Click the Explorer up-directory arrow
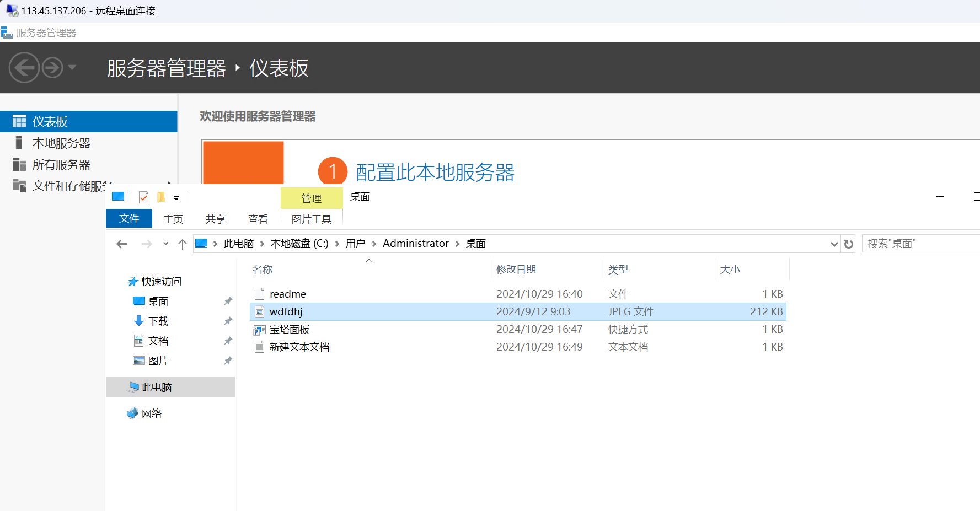This screenshot has height=511, width=980. click(183, 244)
